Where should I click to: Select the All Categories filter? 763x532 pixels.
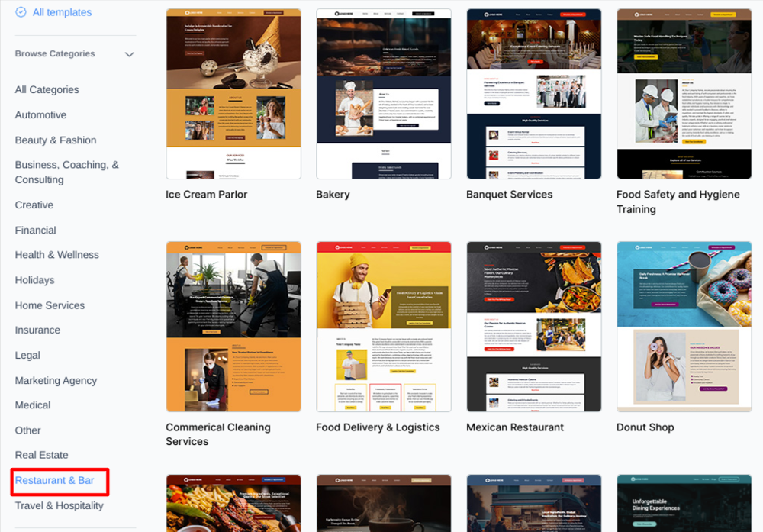(47, 89)
